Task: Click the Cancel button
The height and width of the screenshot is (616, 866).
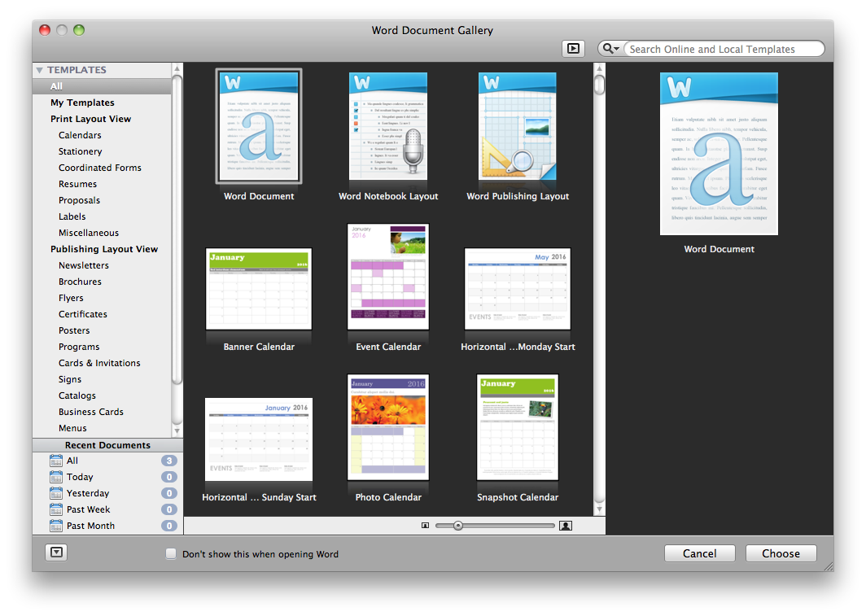Action: coord(699,553)
